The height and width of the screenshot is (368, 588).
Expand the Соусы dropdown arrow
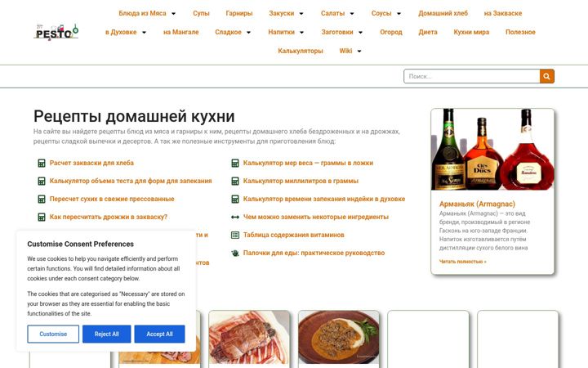[399, 14]
